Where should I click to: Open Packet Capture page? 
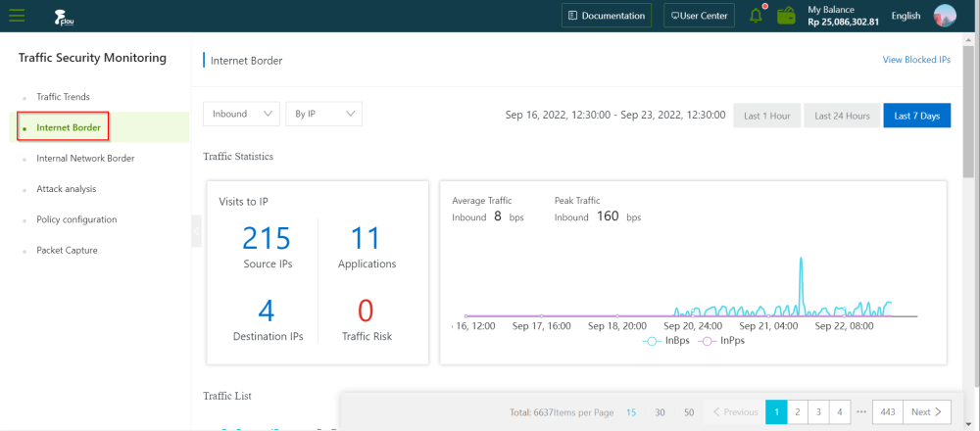click(67, 250)
